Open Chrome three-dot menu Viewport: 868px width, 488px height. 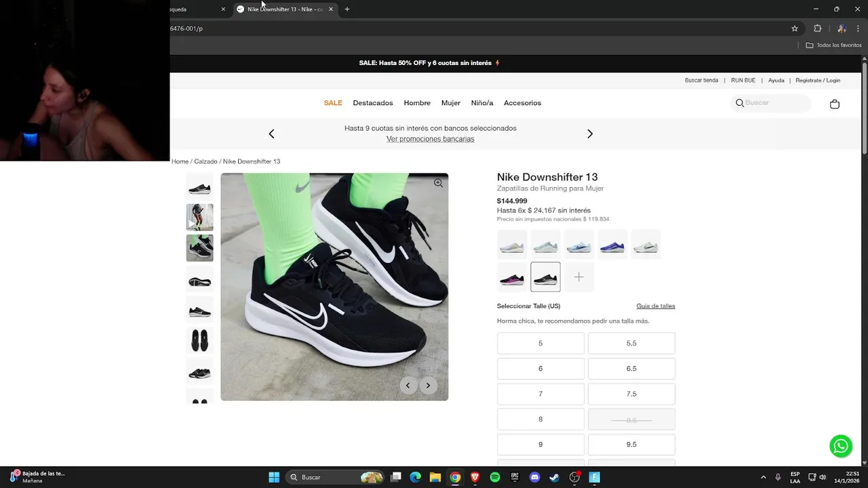858,28
